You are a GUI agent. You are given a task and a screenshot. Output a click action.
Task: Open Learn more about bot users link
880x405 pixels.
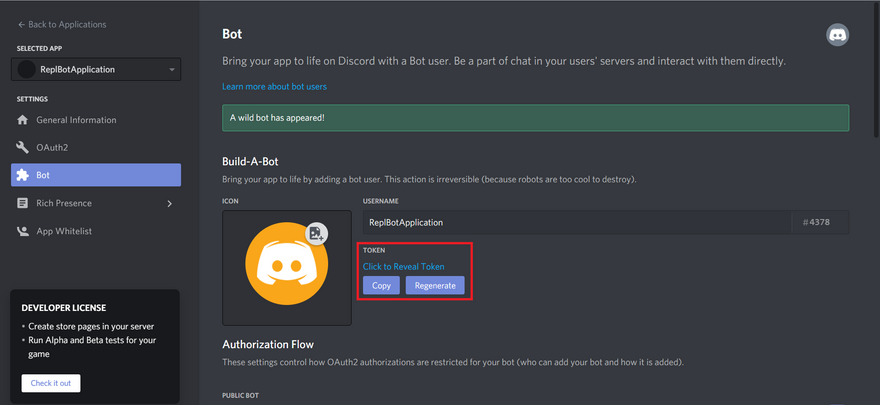tap(274, 87)
